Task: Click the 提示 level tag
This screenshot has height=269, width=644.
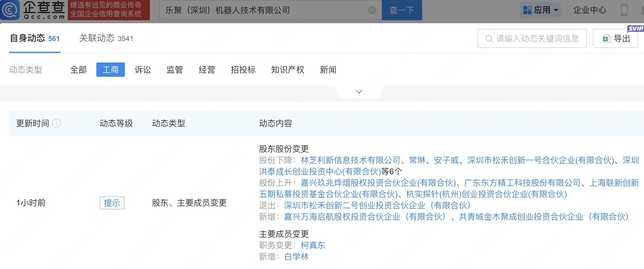Action: coord(112,203)
